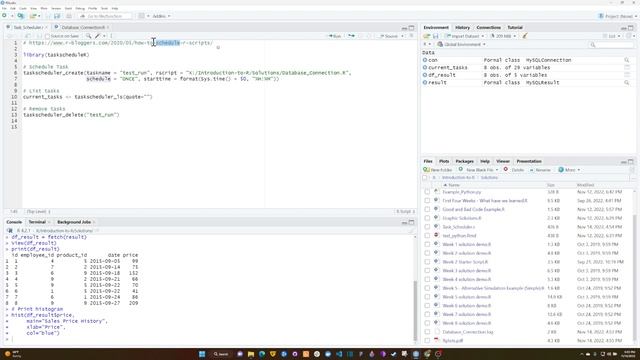Click the Environment search field

611,44
